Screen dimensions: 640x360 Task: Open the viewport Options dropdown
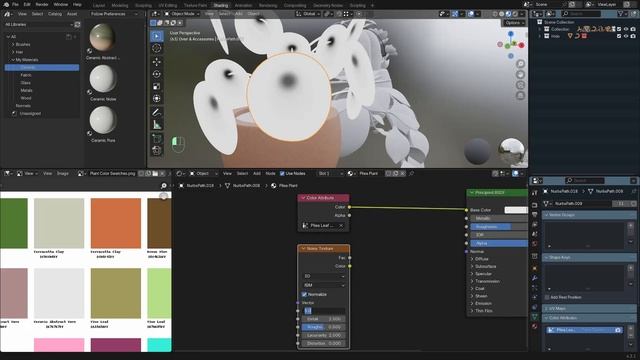(x=514, y=23)
